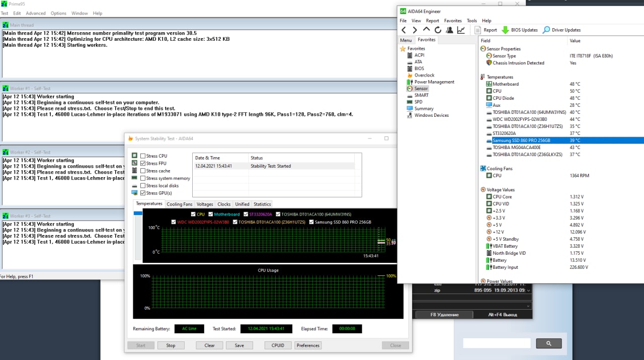Open Options menu in Prime95
644x360 pixels.
tap(58, 13)
